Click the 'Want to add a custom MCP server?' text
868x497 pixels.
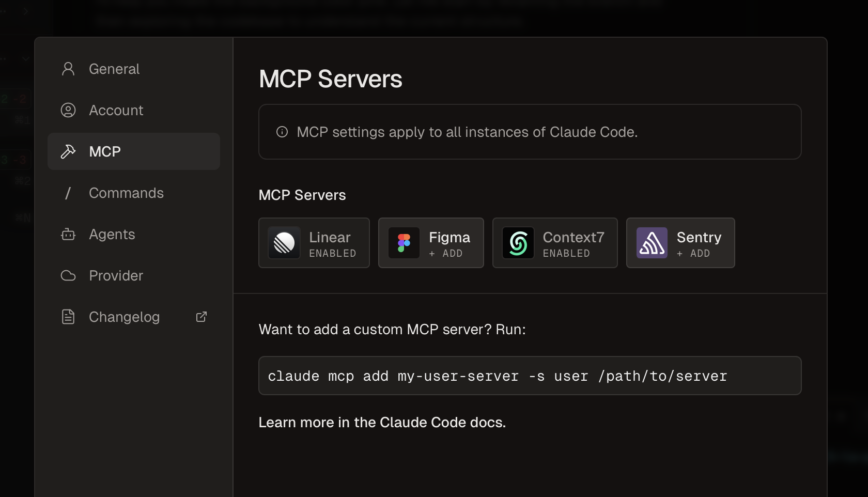pos(392,329)
